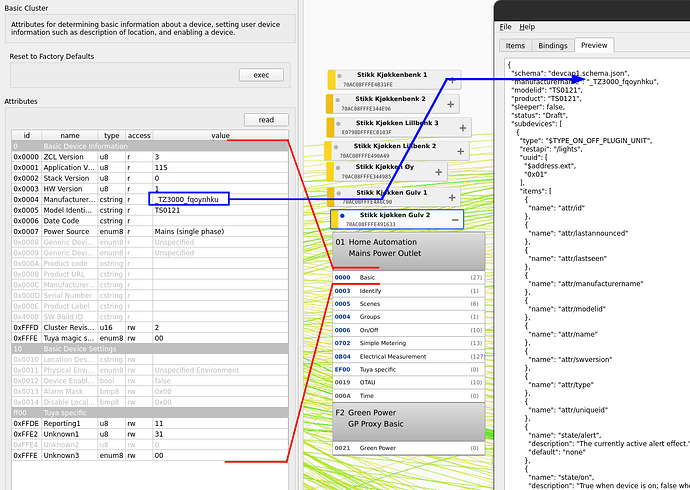This screenshot has height=490, width=690.
Task: Click the "attr/modelid" line in JSON preview
Action: click(x=567, y=309)
